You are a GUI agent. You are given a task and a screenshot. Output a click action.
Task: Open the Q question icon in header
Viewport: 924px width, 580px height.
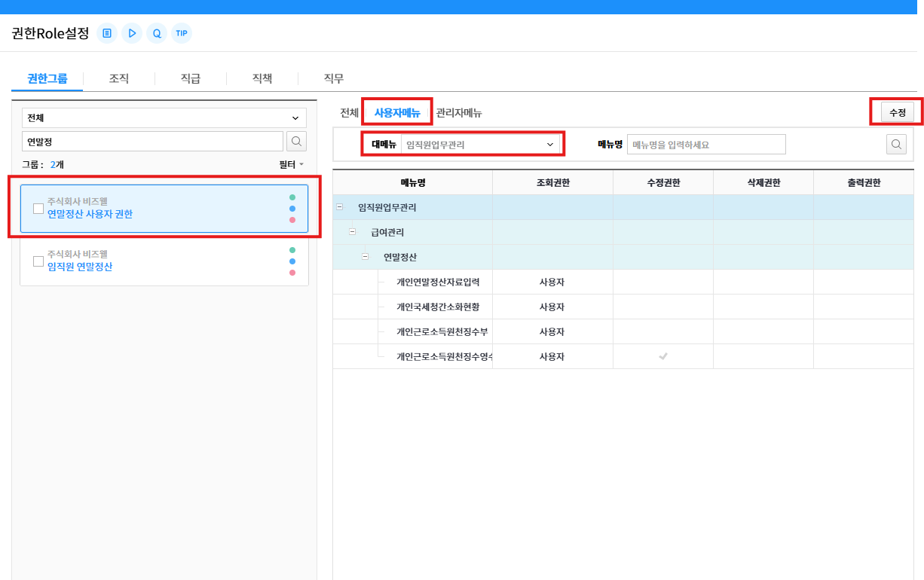point(157,33)
